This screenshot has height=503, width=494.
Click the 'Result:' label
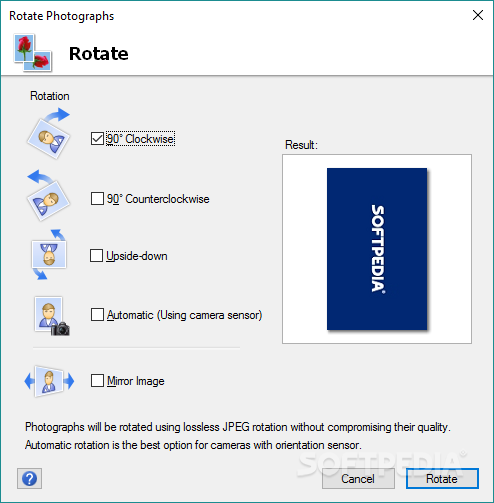301,145
